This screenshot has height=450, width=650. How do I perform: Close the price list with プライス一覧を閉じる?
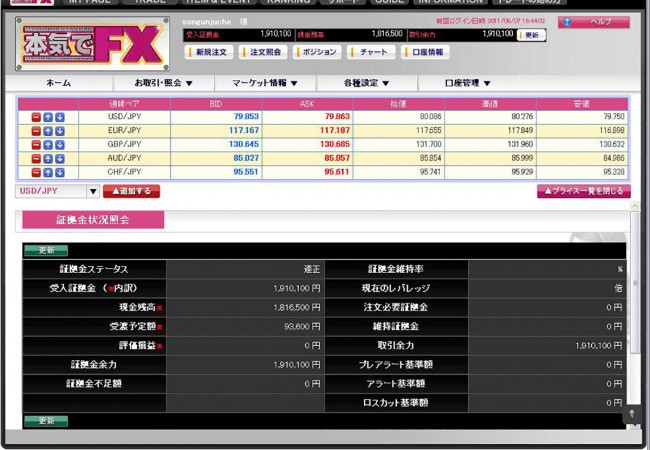pyautogui.click(x=583, y=191)
